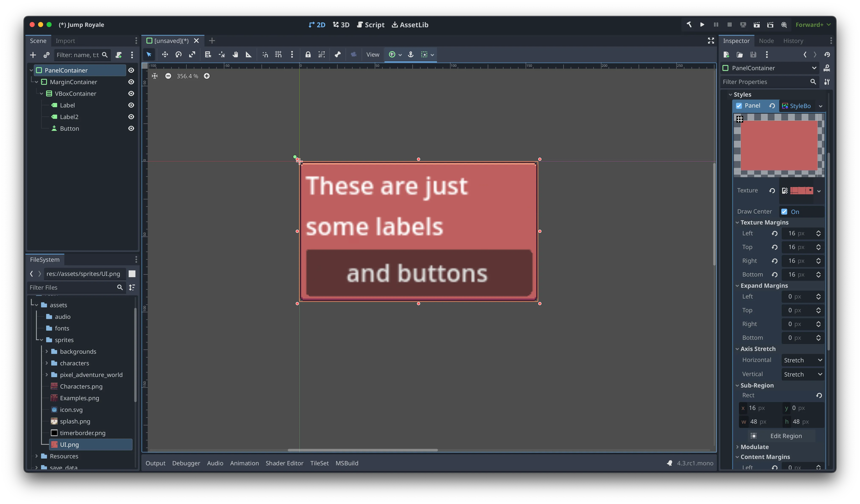Zoom out the 2D viewport
The image size is (860, 504).
click(168, 76)
